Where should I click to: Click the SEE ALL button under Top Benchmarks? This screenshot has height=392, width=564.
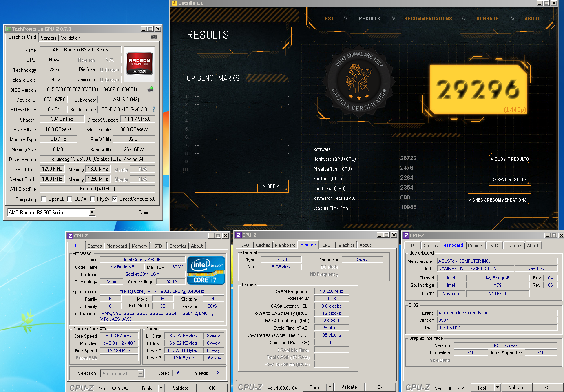(x=273, y=186)
